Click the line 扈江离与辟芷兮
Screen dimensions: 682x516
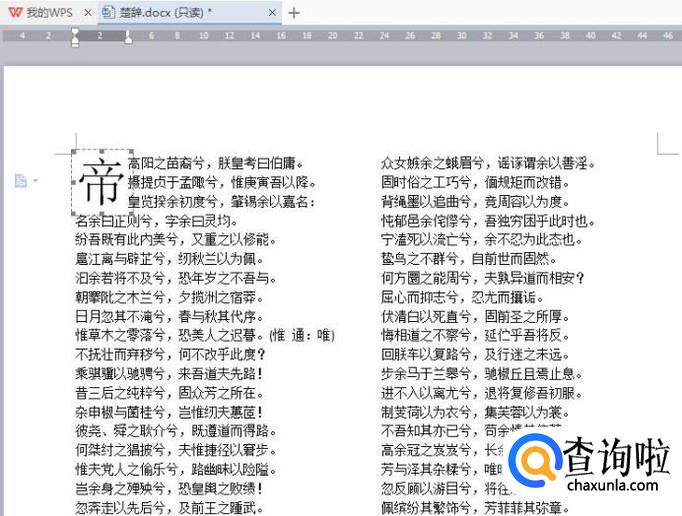120,259
